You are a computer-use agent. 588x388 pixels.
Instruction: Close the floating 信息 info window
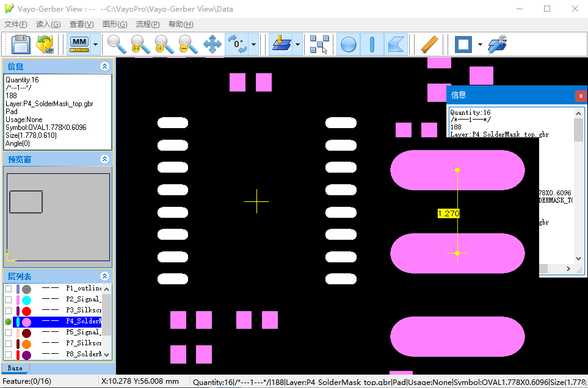click(x=581, y=96)
